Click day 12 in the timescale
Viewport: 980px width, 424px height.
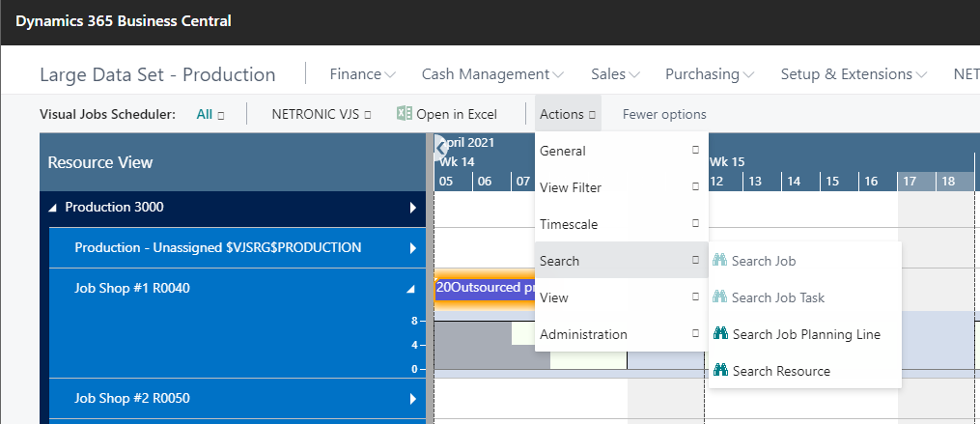pos(716,182)
